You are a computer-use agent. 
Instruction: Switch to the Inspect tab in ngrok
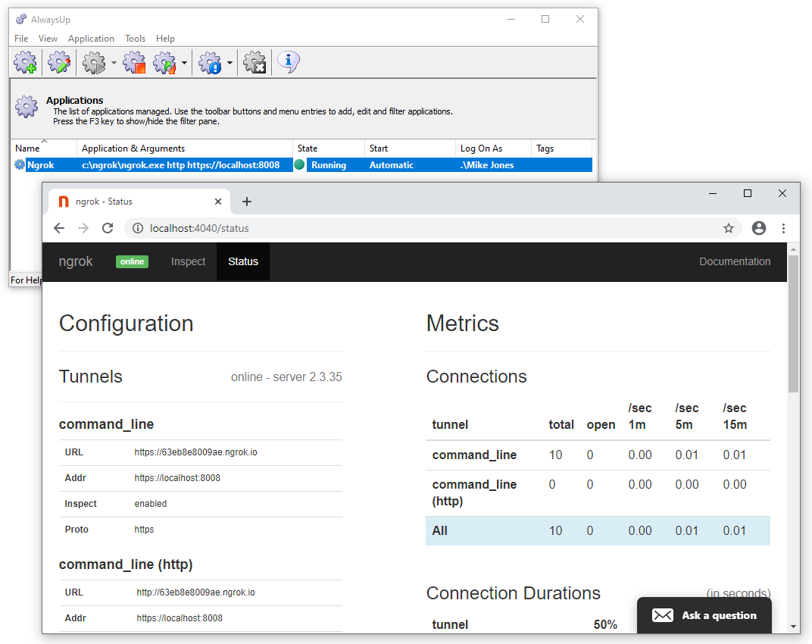pyautogui.click(x=188, y=261)
